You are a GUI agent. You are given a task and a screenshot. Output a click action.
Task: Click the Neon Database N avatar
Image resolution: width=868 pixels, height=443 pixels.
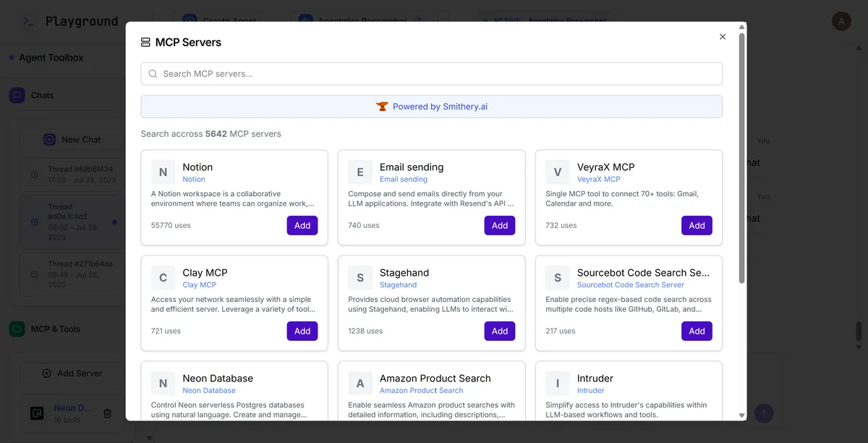pos(163,384)
